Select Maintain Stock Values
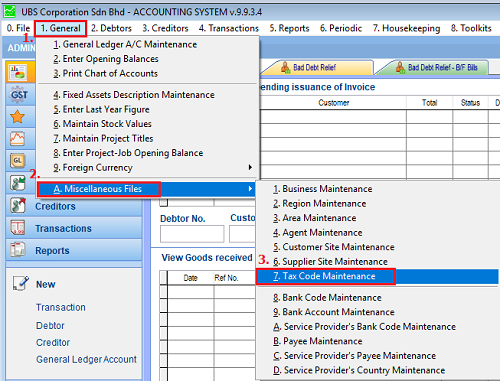The image size is (500, 381). point(148,124)
